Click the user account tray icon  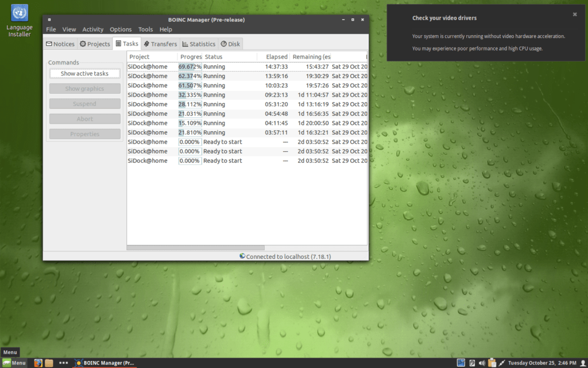583,363
